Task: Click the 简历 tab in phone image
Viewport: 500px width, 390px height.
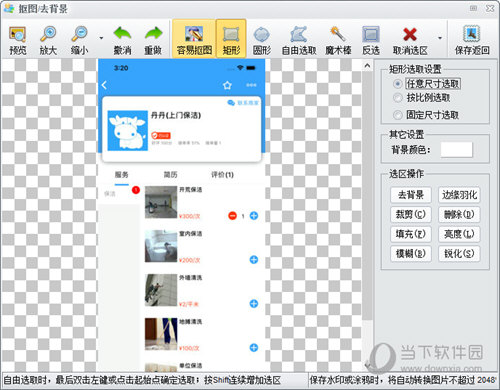Action: click(170, 175)
